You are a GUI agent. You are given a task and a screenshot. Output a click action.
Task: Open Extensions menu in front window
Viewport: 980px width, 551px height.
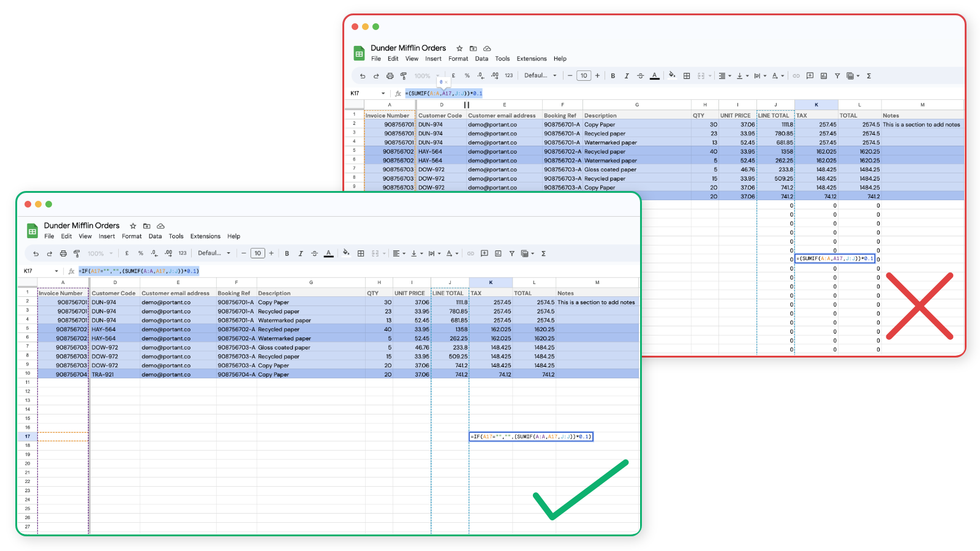click(205, 236)
